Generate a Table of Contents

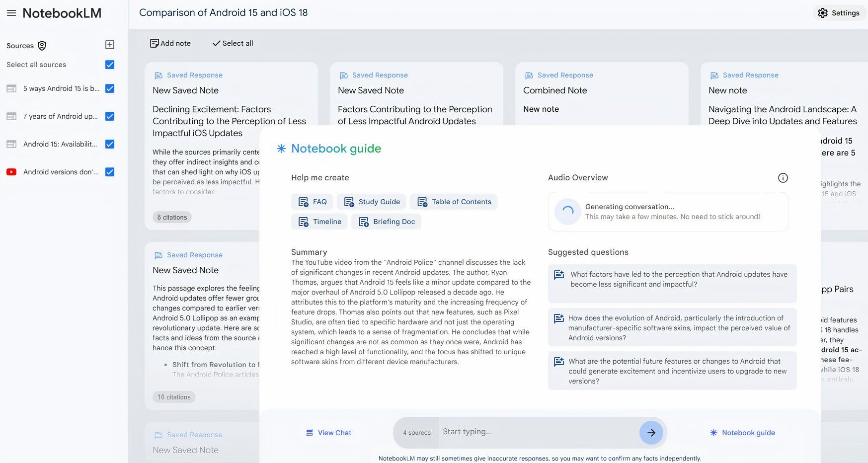[x=454, y=202]
